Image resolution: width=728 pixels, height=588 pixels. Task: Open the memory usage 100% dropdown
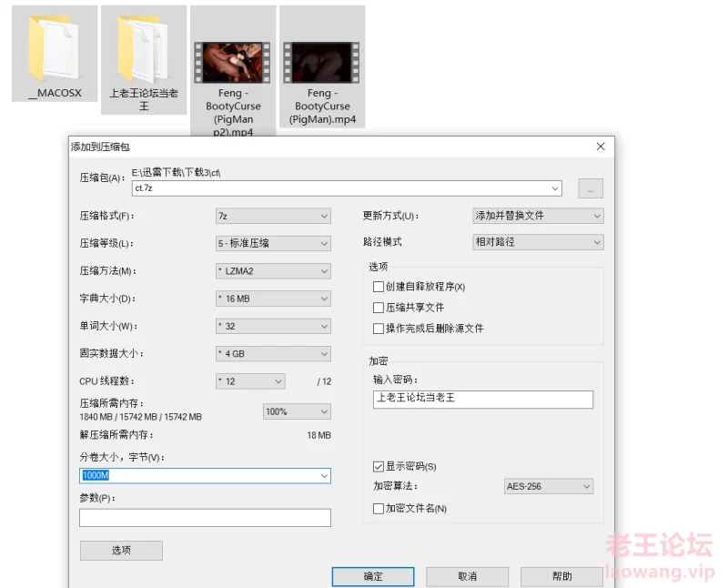pyautogui.click(x=297, y=411)
